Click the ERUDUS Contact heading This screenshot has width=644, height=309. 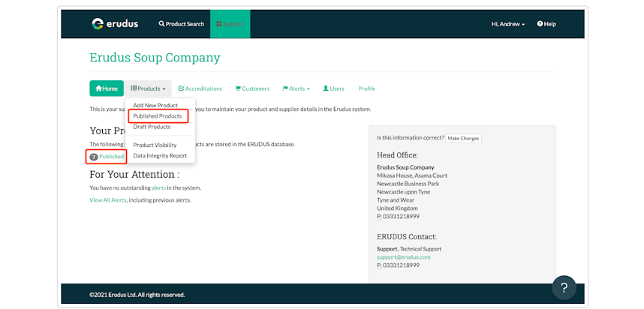[407, 237]
